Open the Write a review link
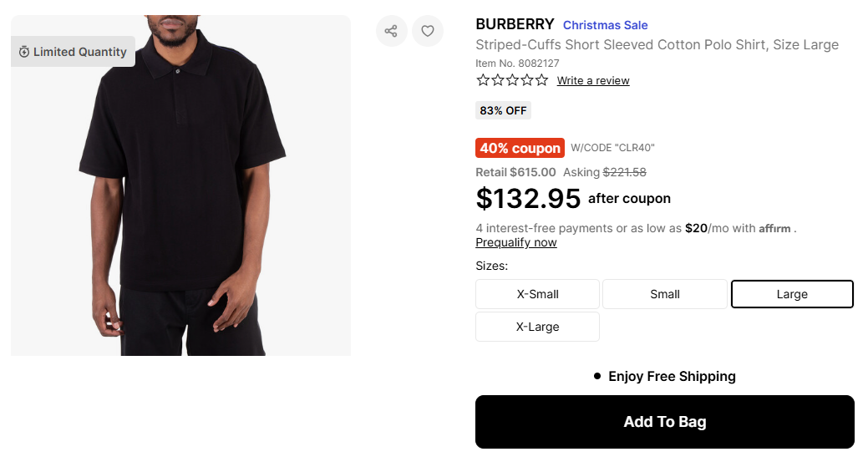The height and width of the screenshot is (467, 868). point(593,81)
